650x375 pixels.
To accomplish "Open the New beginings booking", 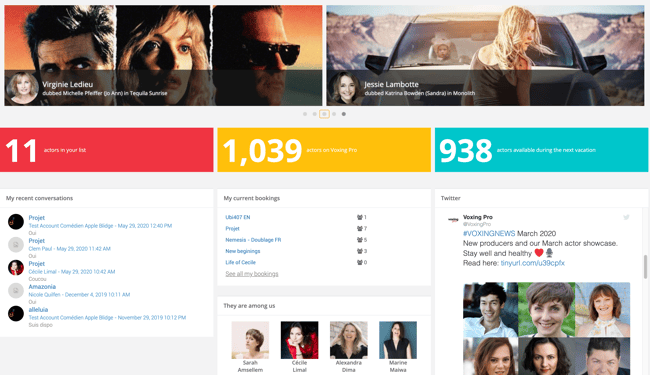I will coord(243,251).
